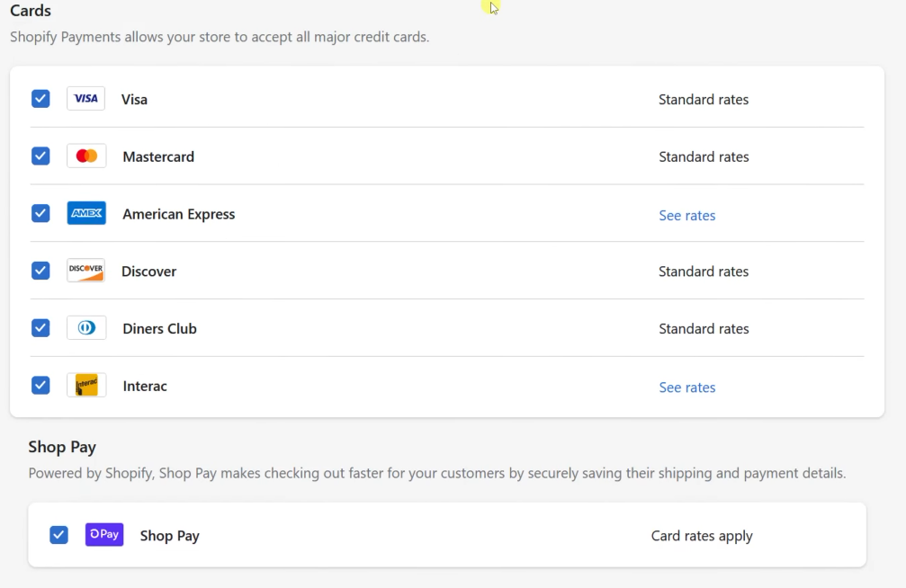Click the purple Shop Pay logo

pos(104,534)
